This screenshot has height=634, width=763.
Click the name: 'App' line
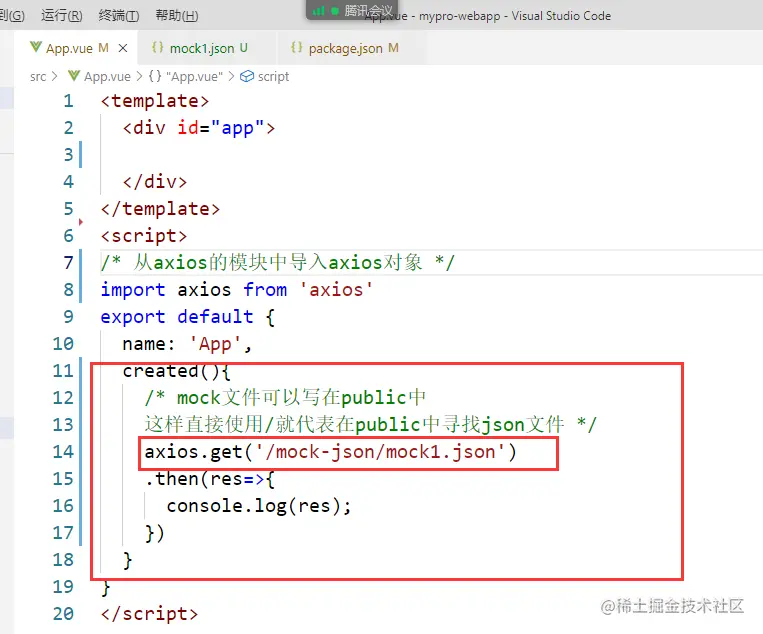pos(187,344)
